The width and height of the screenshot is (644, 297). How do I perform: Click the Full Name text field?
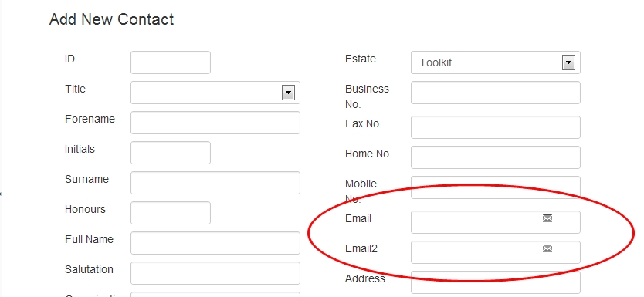pyautogui.click(x=215, y=243)
